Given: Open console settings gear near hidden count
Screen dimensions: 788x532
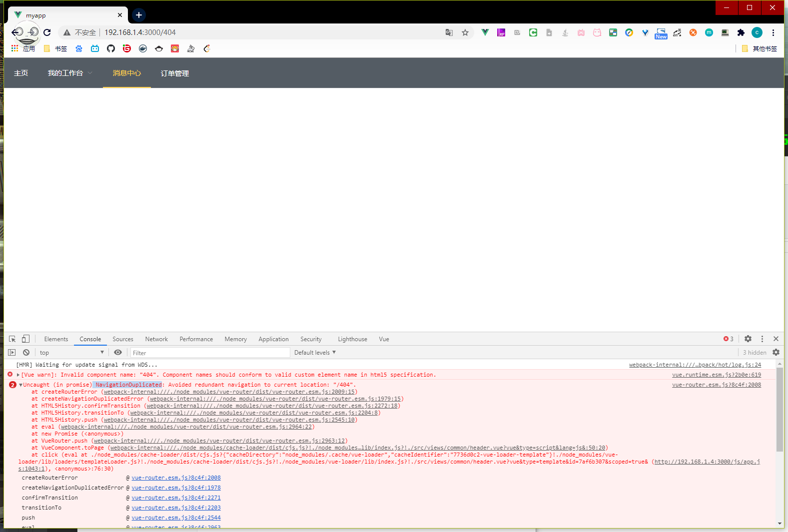Looking at the screenshot, I should (776, 352).
